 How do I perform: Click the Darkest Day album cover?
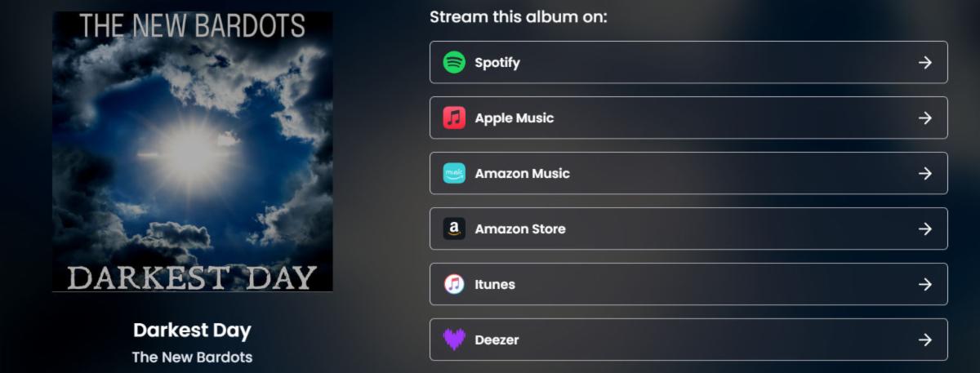pyautogui.click(x=192, y=152)
